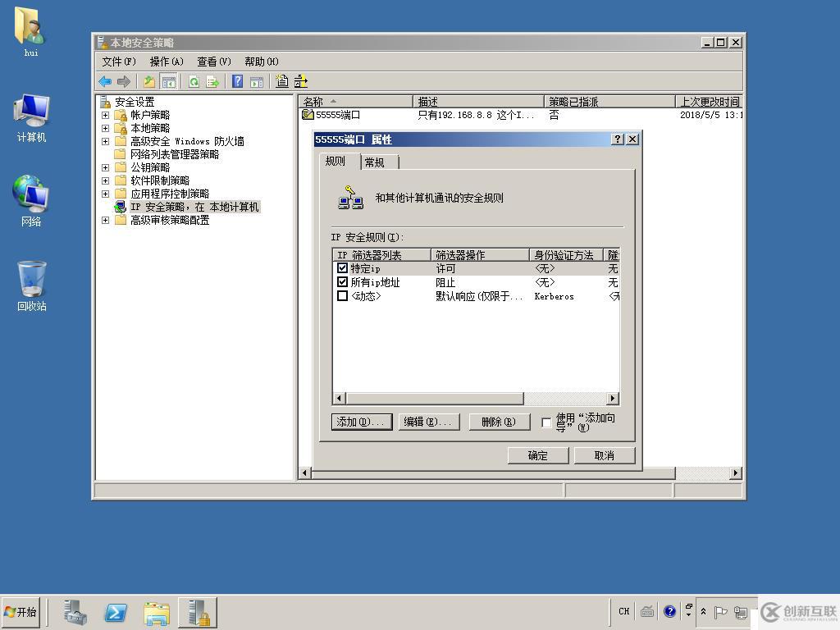Click rule list scrollbar right arrow
Viewport: 840px width, 630px height.
point(614,398)
